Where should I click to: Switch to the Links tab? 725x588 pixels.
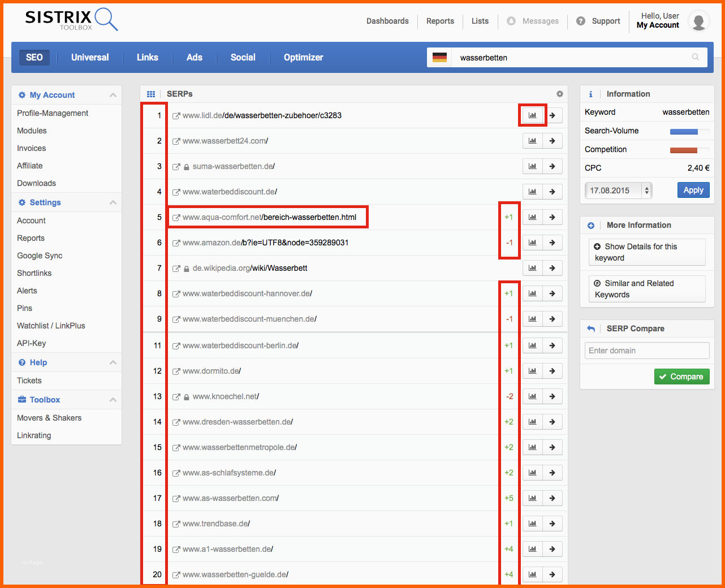(x=148, y=57)
